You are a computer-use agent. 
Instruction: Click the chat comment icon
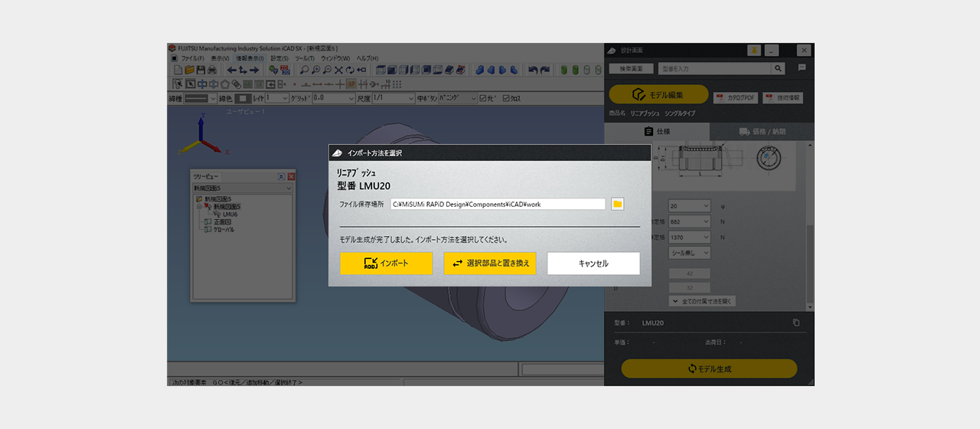802,69
